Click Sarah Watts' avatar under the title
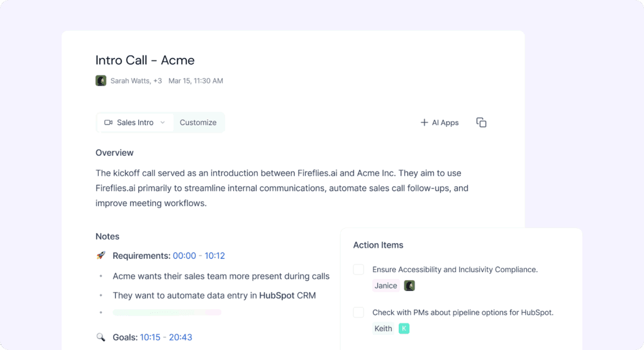This screenshot has width=644, height=350. coord(101,80)
